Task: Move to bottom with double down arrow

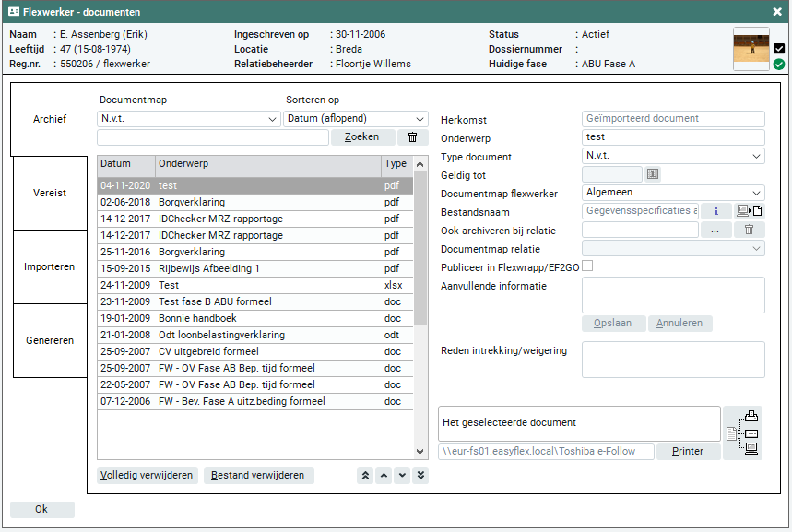Action: pos(421,476)
